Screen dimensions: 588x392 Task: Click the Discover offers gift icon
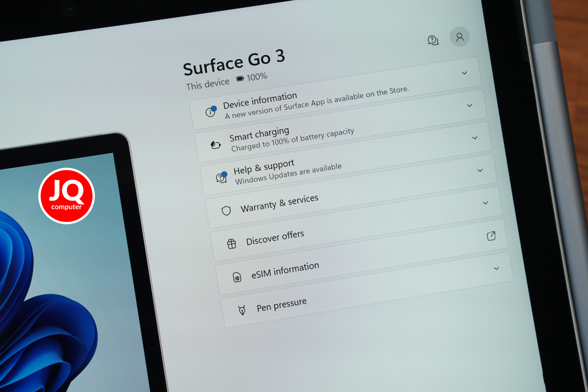[x=231, y=244]
